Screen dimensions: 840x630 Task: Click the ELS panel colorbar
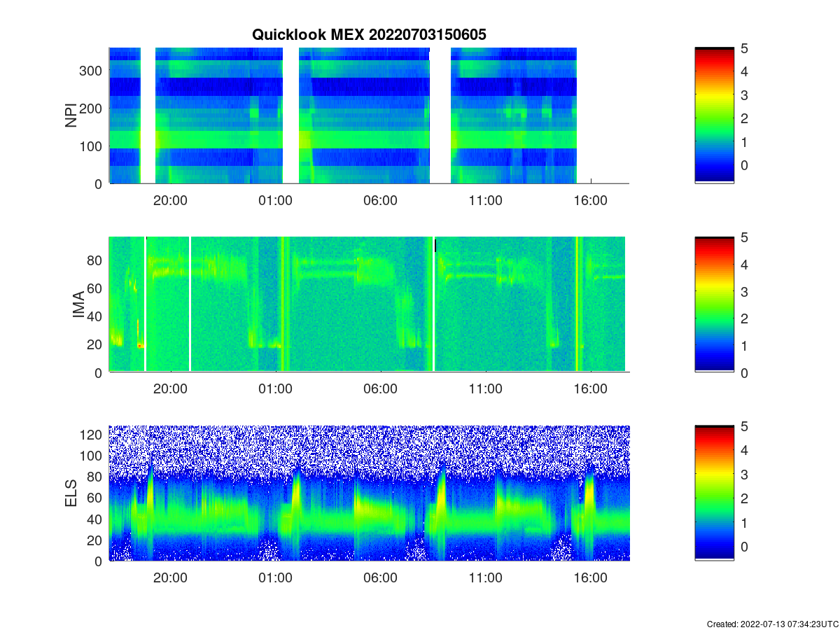point(715,493)
